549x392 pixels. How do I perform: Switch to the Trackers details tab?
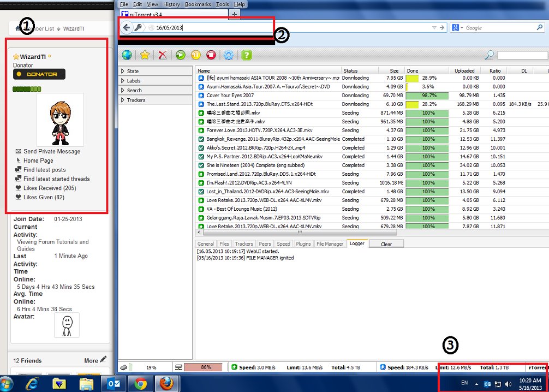(x=244, y=244)
